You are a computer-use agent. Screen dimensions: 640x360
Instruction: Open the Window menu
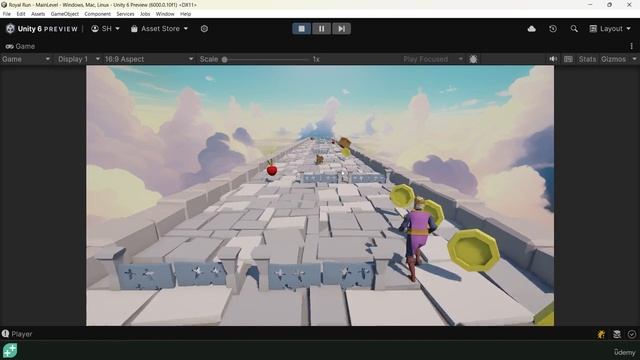[165, 14]
